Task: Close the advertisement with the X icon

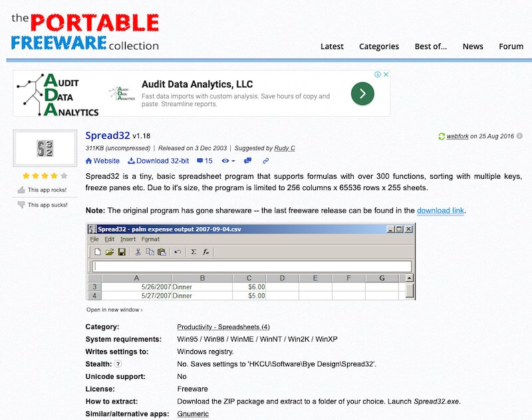Action: point(386,74)
